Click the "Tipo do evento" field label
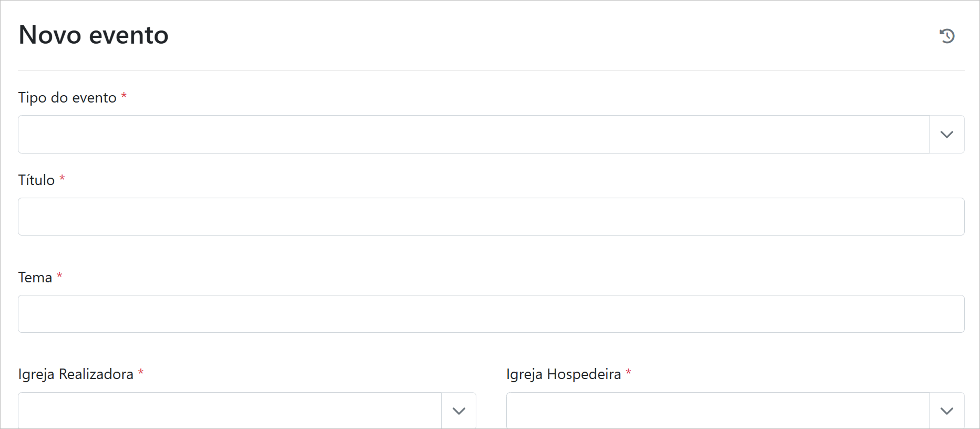Image resolution: width=980 pixels, height=429 pixels. 67,98
